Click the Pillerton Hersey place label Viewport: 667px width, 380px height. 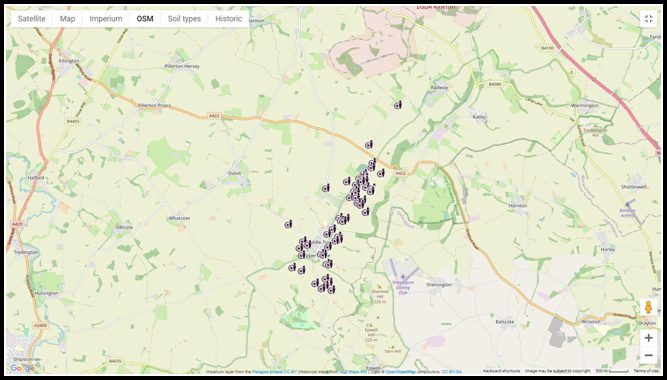pyautogui.click(x=182, y=67)
